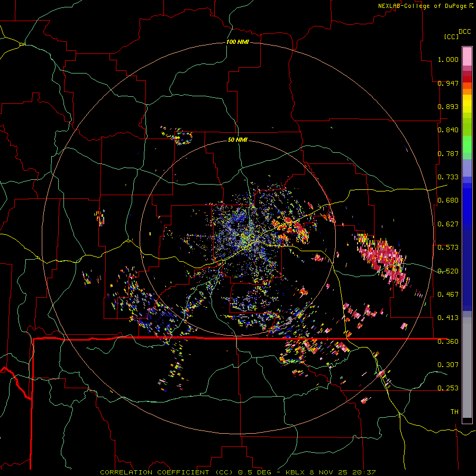Click the 0.947 scale value
The image size is (476, 476).
[x=448, y=83]
